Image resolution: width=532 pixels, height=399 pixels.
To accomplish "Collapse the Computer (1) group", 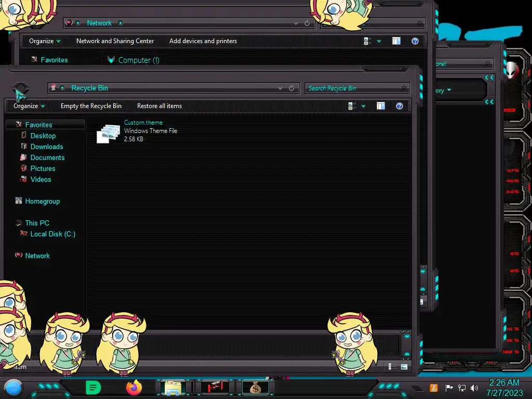I will [111, 60].
